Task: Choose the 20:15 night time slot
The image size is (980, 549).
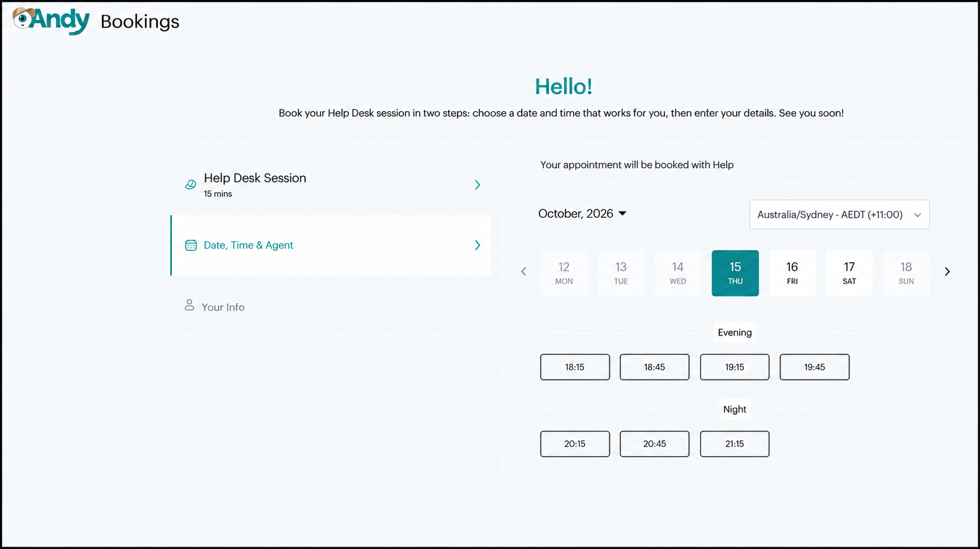Action: pos(575,444)
